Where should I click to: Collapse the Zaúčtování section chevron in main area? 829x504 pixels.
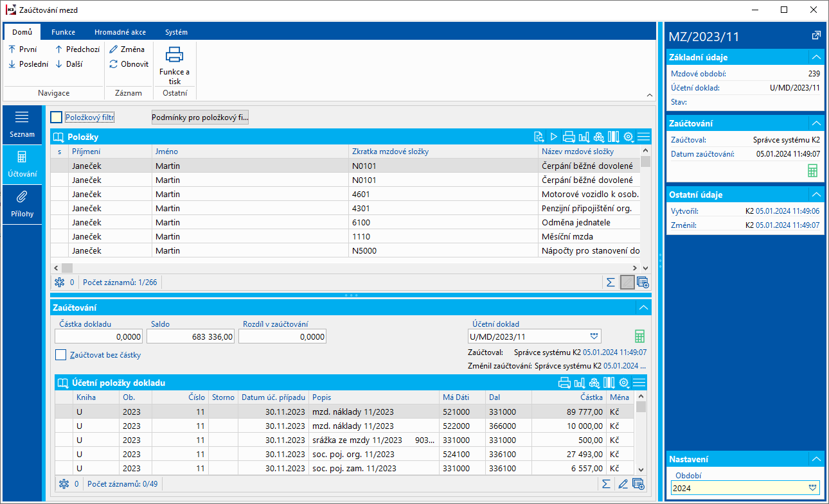pos(643,308)
